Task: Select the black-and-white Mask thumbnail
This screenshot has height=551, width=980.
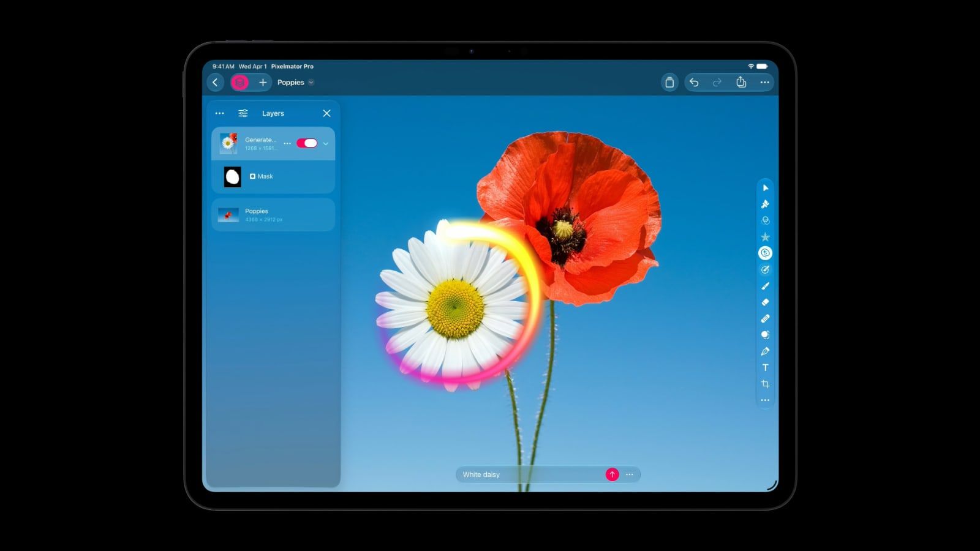Action: click(233, 177)
